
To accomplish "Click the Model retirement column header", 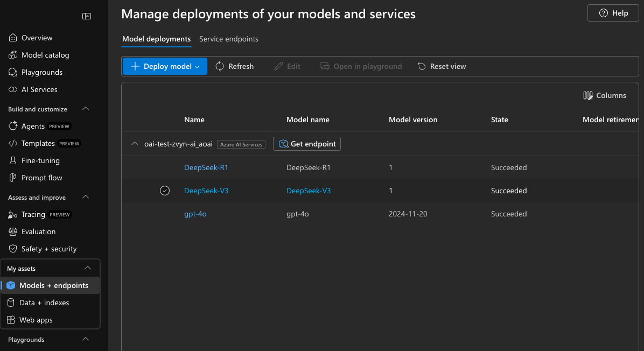I will tap(610, 120).
